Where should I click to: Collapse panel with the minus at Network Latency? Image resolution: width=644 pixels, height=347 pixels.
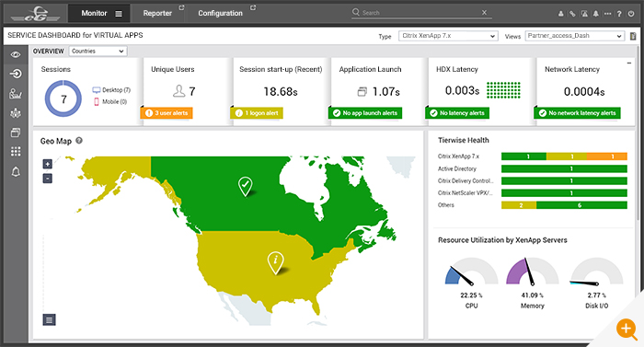pyautogui.click(x=628, y=63)
